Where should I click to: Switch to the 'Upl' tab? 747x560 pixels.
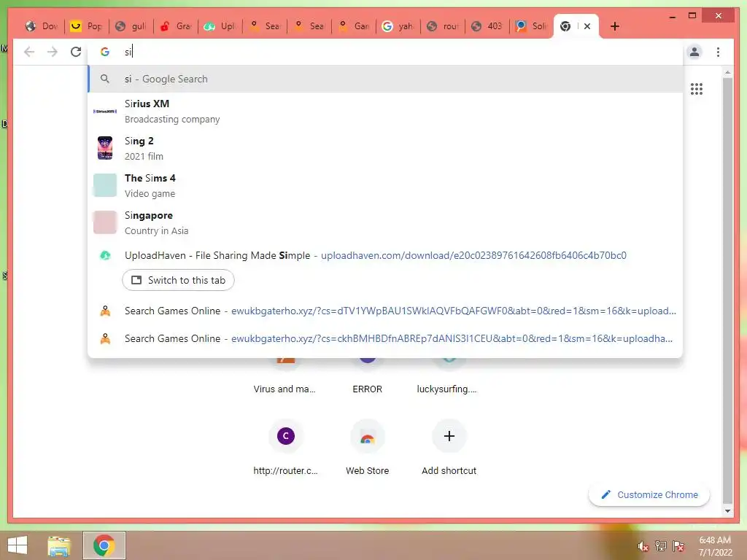click(x=220, y=26)
